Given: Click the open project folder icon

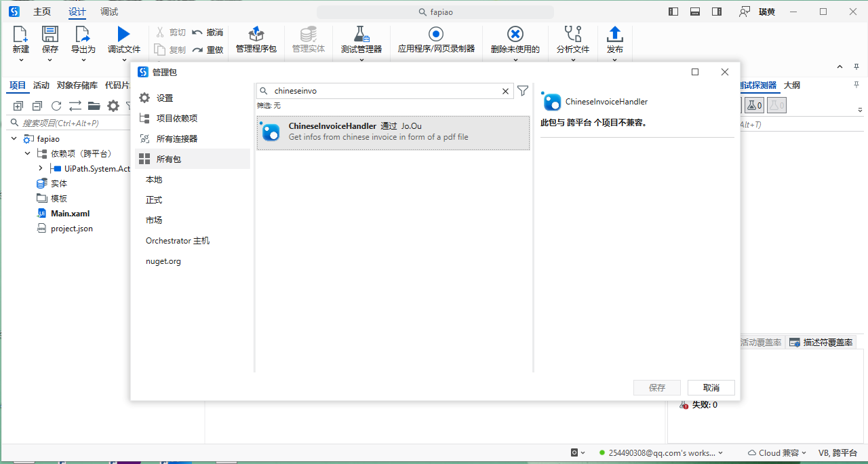Looking at the screenshot, I should pyautogui.click(x=94, y=106).
